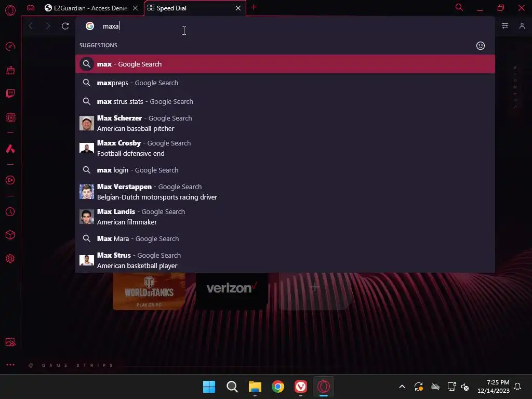532x399 pixels.
Task: Open a new tab with plus button
Action: (254, 7)
